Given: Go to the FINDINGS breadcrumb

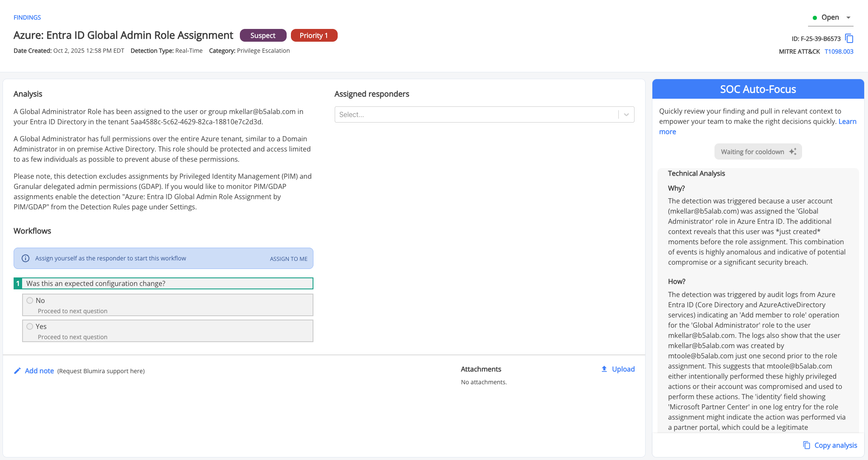Looking at the screenshot, I should pos(27,17).
